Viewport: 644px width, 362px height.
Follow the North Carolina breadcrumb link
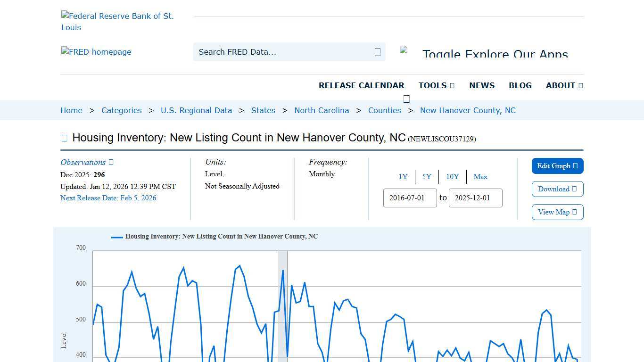[322, 110]
